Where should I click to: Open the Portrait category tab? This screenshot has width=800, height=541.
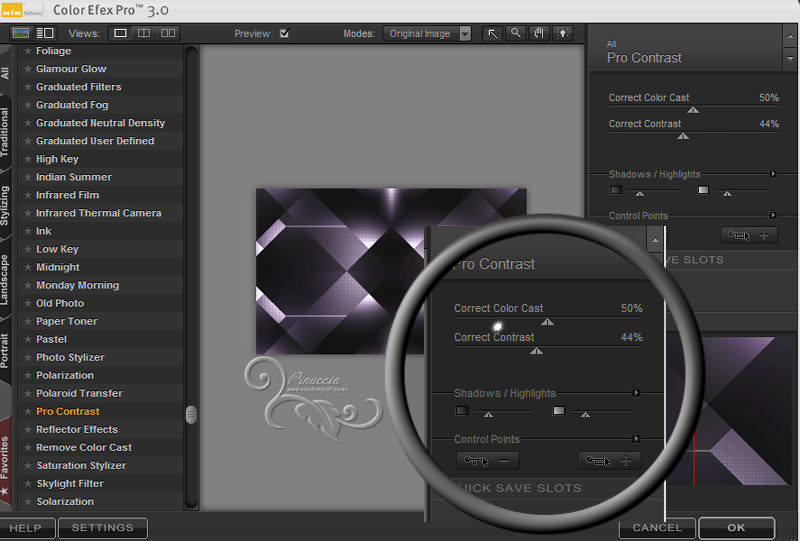[5, 351]
